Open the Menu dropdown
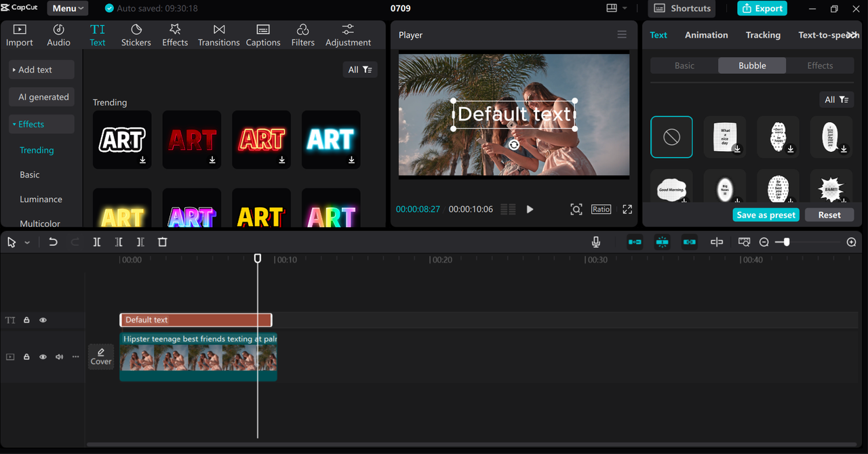Image resolution: width=868 pixels, height=454 pixels. (68, 8)
